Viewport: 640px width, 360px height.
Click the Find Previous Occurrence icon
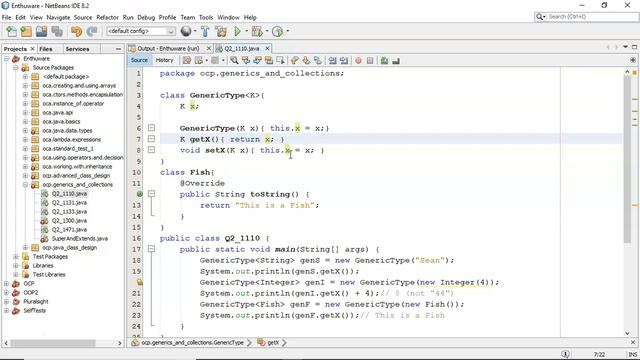246,60
